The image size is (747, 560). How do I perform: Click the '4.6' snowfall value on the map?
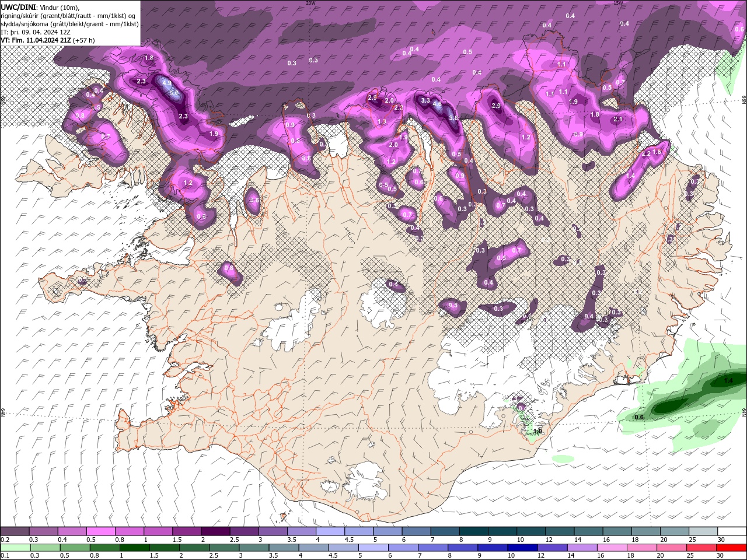437,105
